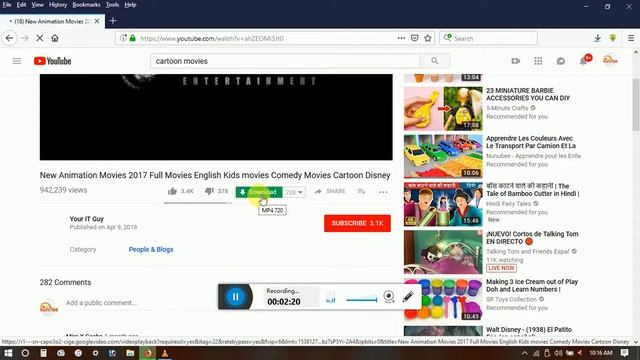Open the Windows Start button
Viewport: 640px width, 360px height.
point(8,353)
